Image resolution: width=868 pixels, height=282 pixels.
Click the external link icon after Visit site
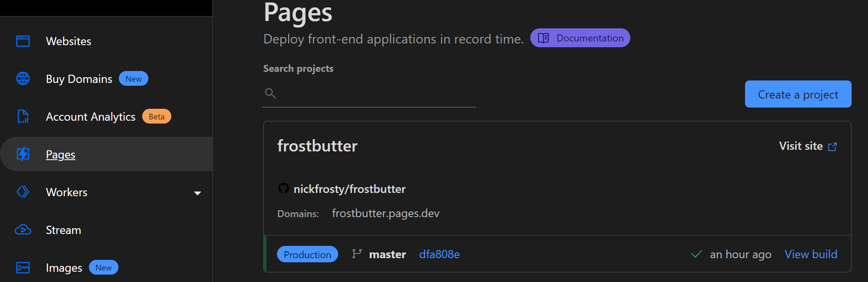click(x=832, y=147)
